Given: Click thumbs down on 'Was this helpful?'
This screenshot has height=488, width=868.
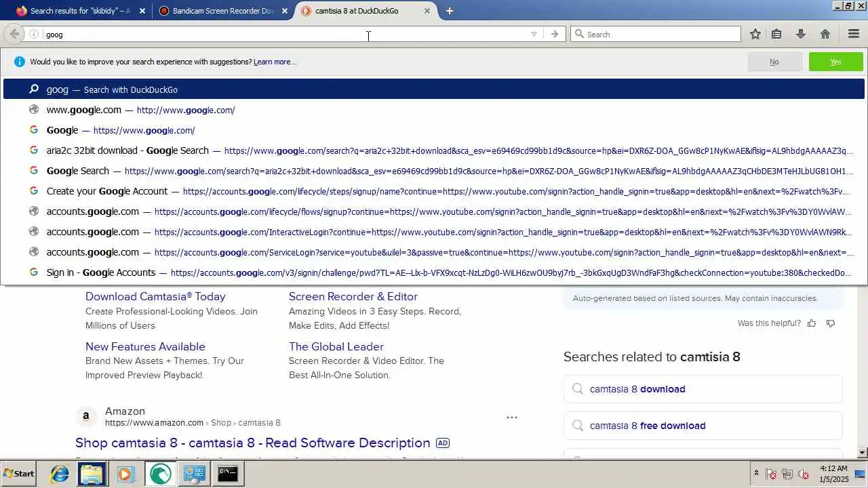Looking at the screenshot, I should [x=831, y=323].
